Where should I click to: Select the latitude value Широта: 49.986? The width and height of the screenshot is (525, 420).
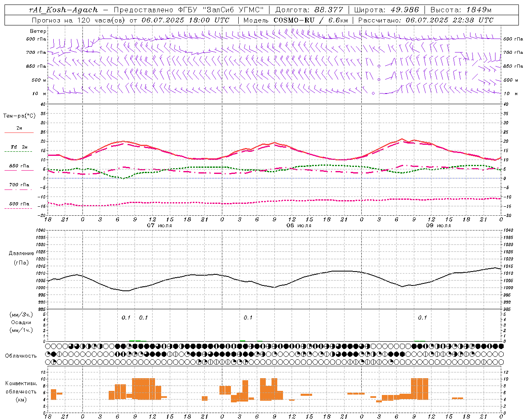pyautogui.click(x=386, y=10)
